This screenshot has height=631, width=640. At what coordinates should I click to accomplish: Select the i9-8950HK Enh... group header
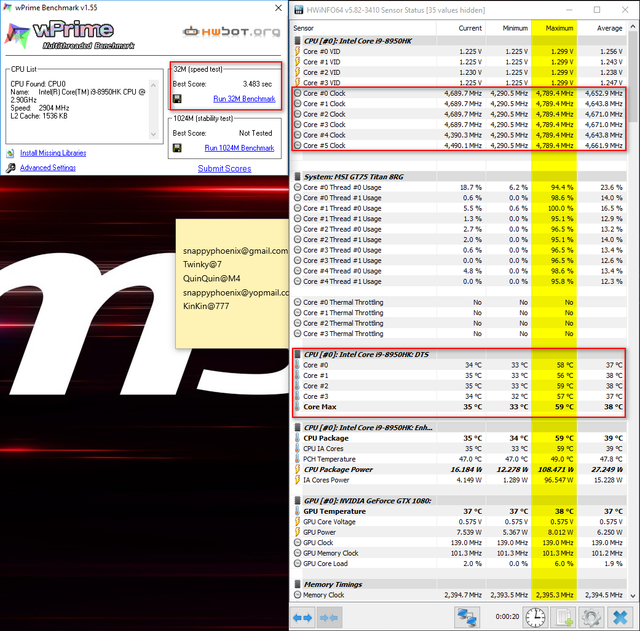coord(460,427)
